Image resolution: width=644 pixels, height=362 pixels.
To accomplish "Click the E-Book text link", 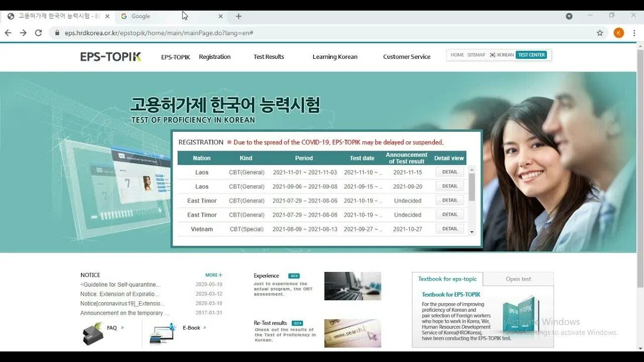I will pyautogui.click(x=191, y=328).
